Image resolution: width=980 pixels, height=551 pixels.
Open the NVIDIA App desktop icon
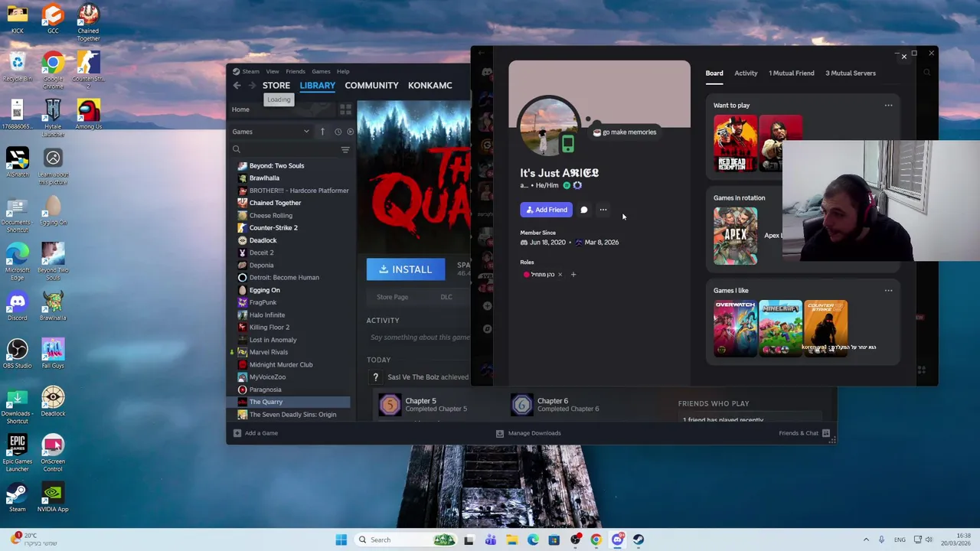(53, 497)
